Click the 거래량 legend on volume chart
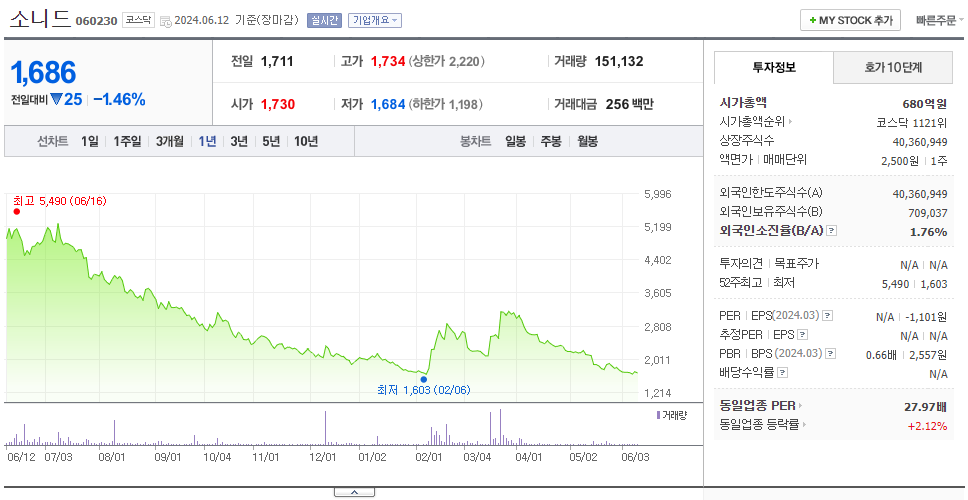 pyautogui.click(x=672, y=415)
